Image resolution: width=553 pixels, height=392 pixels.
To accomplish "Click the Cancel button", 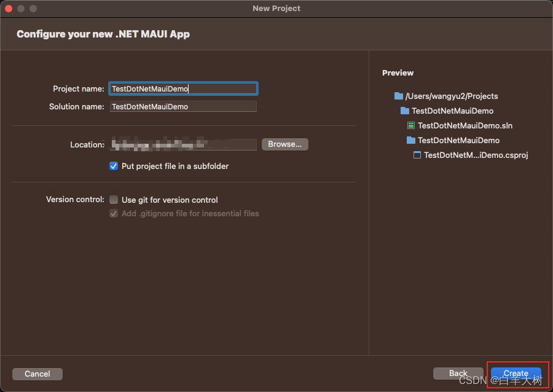I will (x=37, y=374).
